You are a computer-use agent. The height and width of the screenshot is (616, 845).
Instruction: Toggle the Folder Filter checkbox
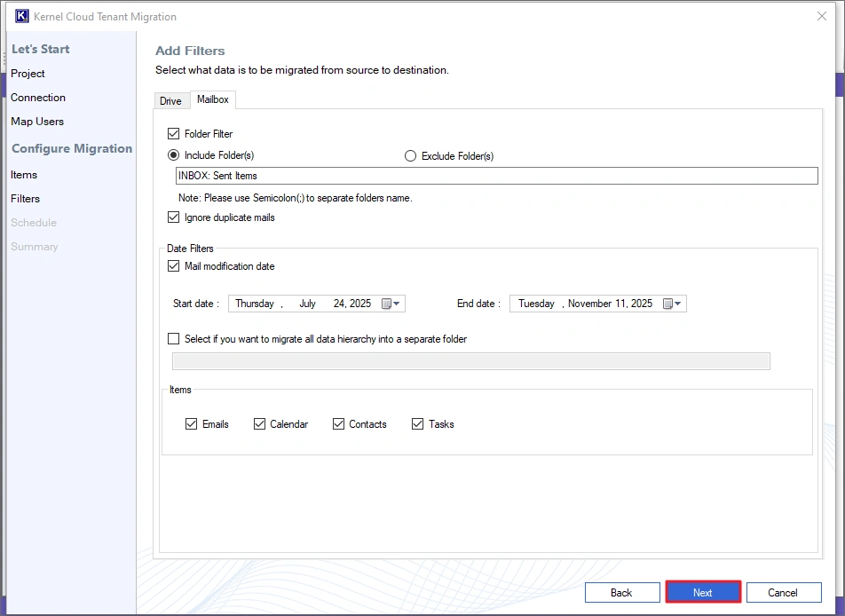pos(173,134)
